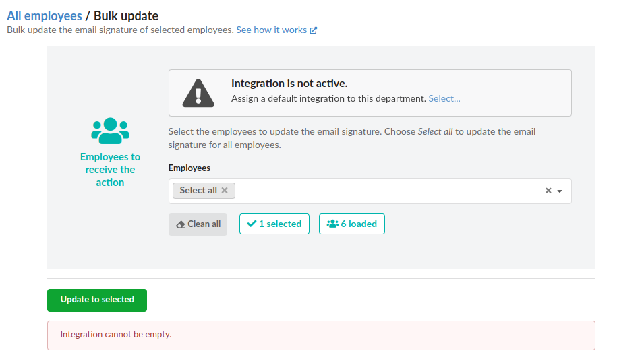Click the Employees to receive the action label
Viewport: 644px width, 363px height.
click(110, 170)
